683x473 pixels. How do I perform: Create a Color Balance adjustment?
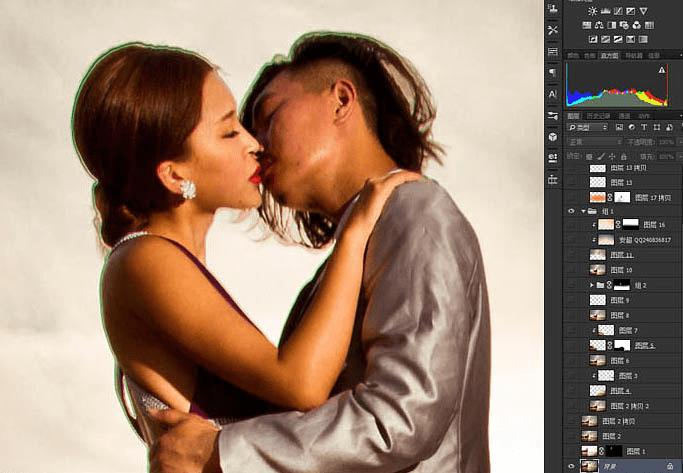click(598, 25)
